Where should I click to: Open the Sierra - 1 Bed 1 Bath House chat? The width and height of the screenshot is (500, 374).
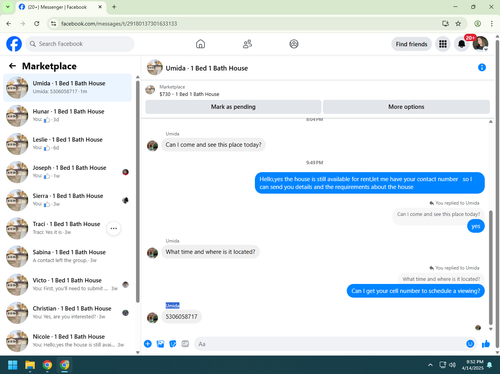pos(67,200)
